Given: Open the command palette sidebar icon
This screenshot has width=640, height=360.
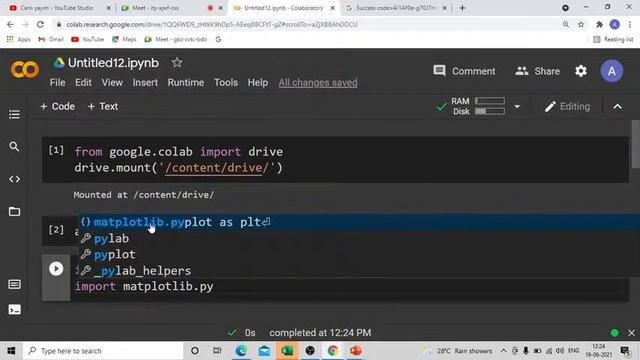Looking at the screenshot, I should [x=14, y=284].
